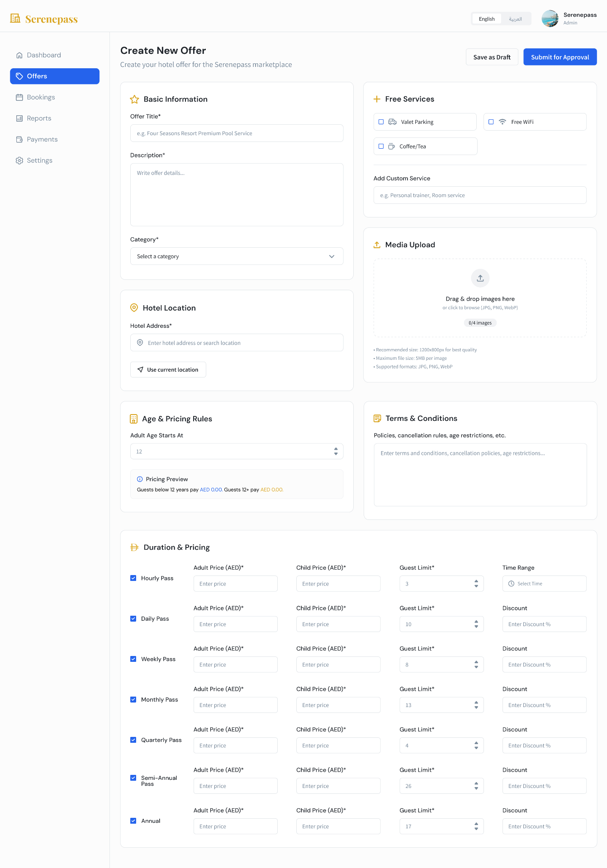Uncheck the Hourly Pass checkbox

click(x=133, y=578)
